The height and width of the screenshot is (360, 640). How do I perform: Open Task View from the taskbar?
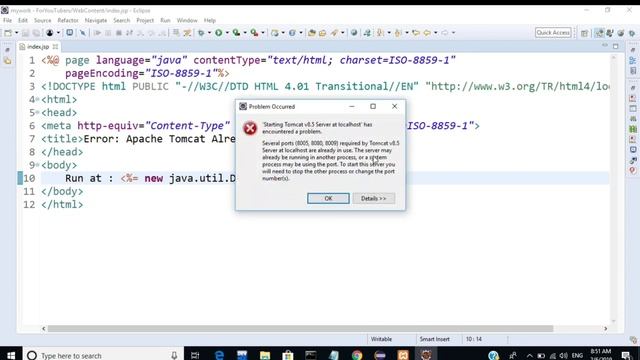[x=195, y=356]
